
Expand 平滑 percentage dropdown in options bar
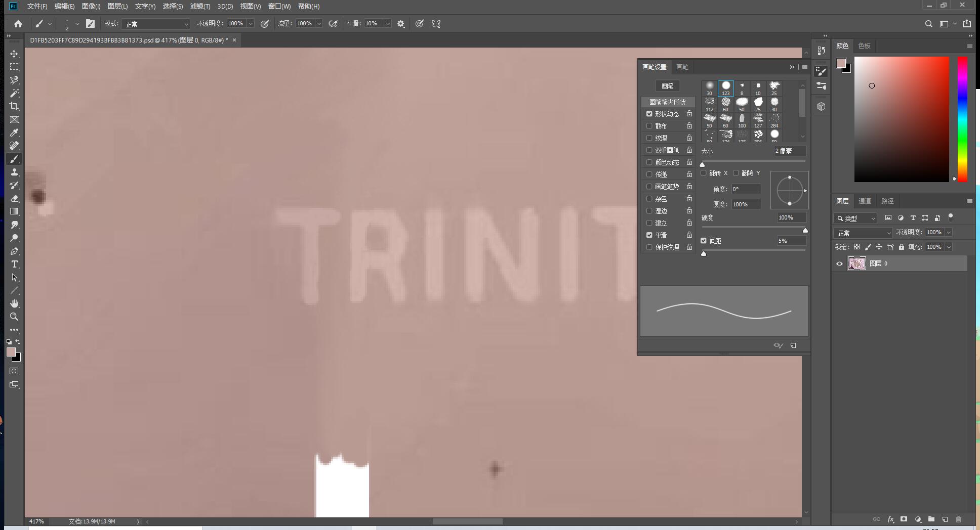pyautogui.click(x=388, y=24)
